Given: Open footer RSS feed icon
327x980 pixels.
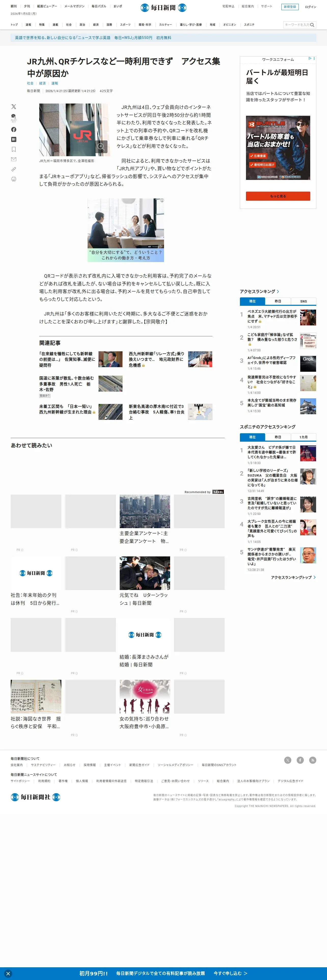Looking at the screenshot, I should tap(312, 760).
